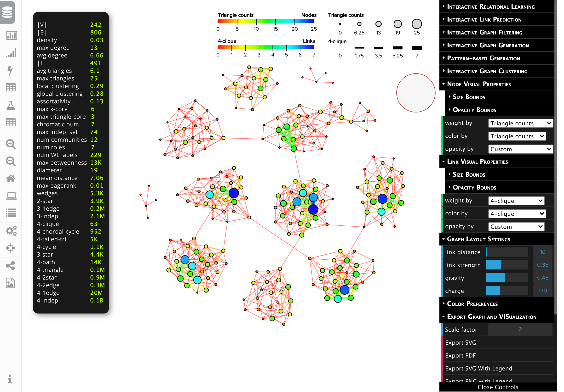Open link weight by 4-clique dropdown

(x=516, y=201)
